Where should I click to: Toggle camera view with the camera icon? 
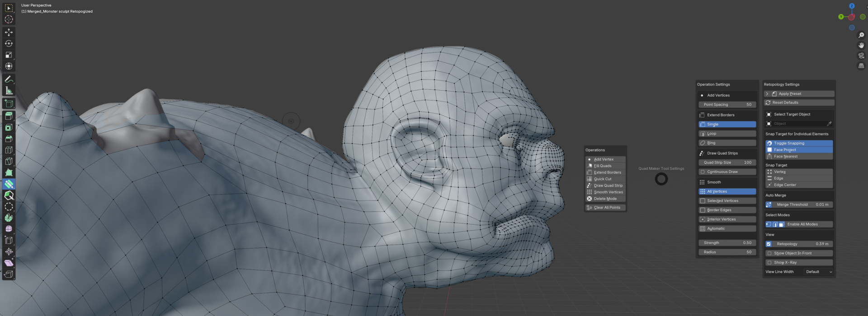click(x=861, y=56)
